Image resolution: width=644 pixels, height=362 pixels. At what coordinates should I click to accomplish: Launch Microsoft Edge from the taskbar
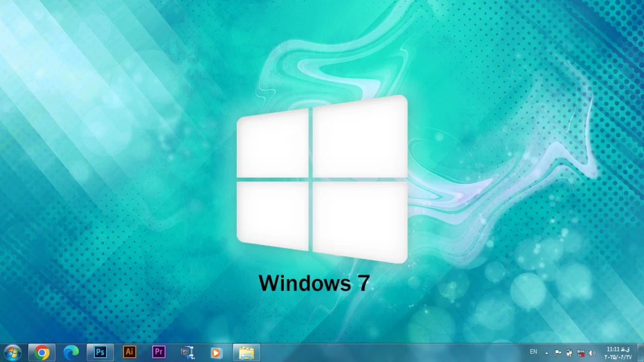tap(70, 352)
